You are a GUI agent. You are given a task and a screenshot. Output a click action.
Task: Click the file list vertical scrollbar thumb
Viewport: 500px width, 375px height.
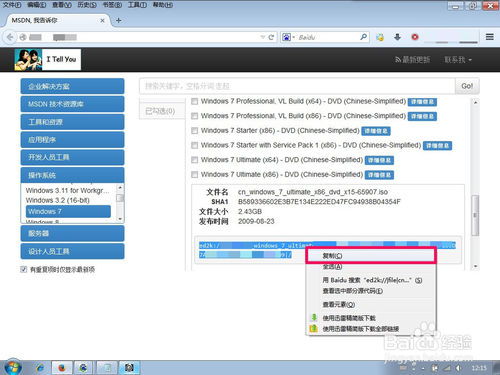tap(475, 215)
